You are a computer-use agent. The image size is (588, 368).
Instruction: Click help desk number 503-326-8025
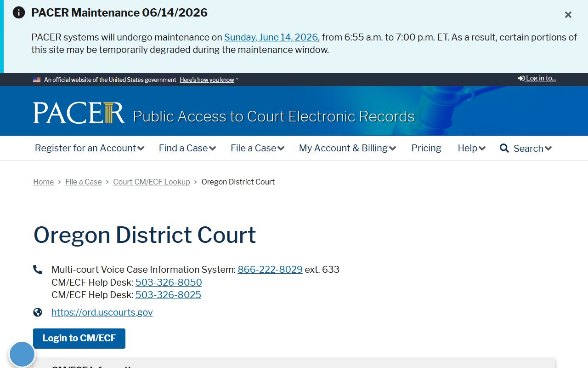(x=168, y=294)
